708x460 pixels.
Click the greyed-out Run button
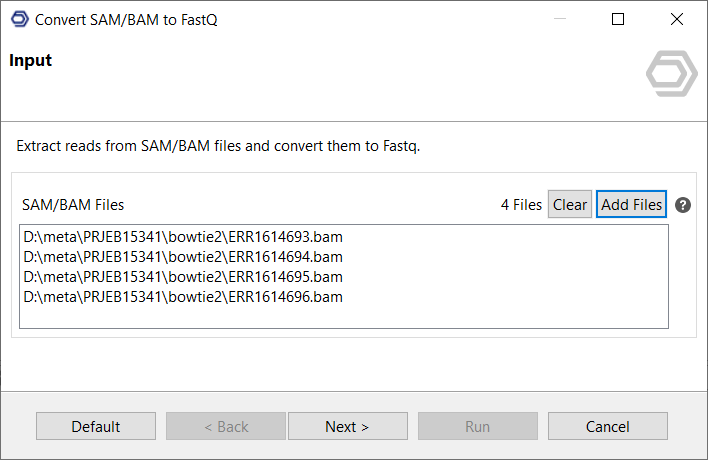tap(477, 427)
